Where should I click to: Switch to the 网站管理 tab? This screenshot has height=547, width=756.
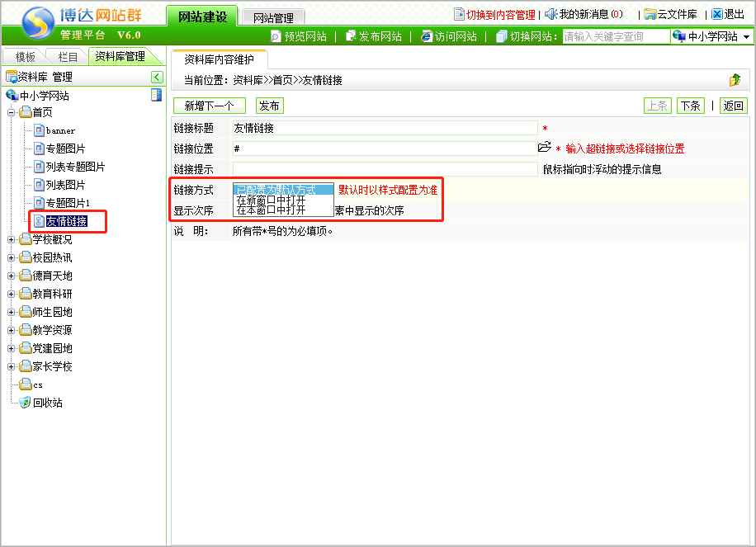[273, 17]
